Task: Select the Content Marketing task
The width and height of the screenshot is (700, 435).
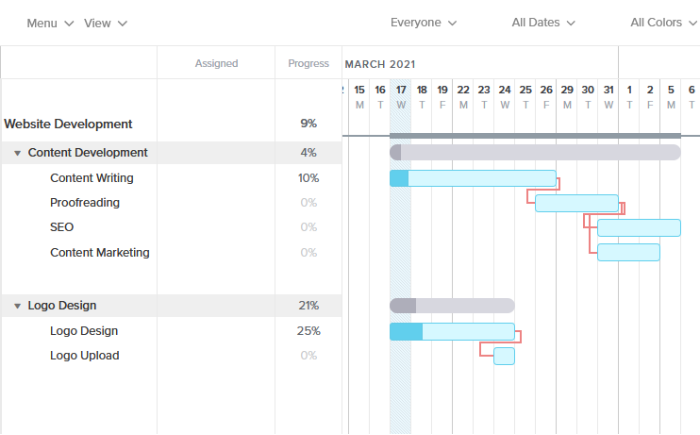Action: [100, 252]
